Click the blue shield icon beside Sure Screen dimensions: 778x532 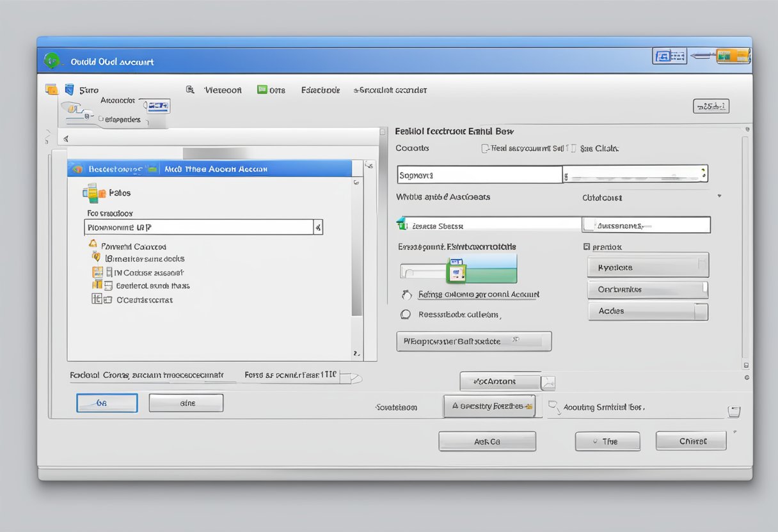click(69, 90)
